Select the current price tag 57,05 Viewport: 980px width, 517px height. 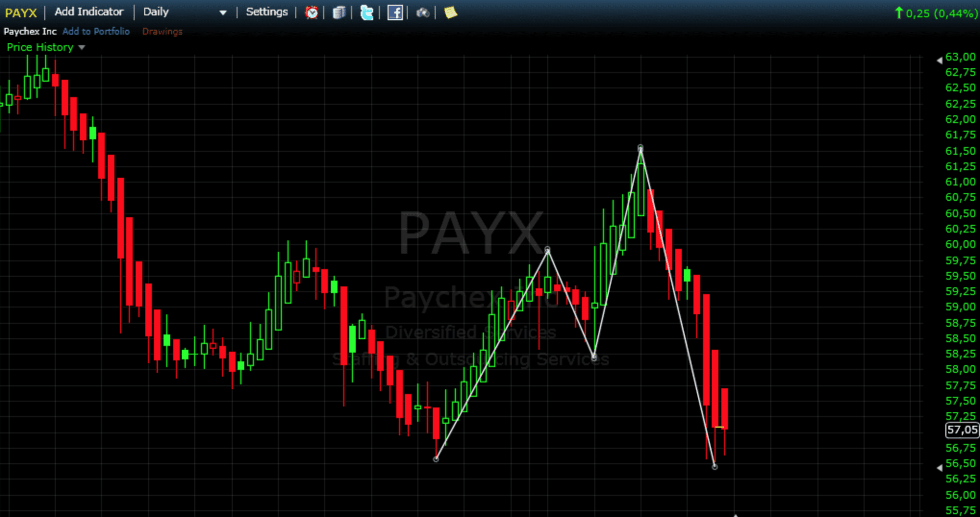pos(962,430)
